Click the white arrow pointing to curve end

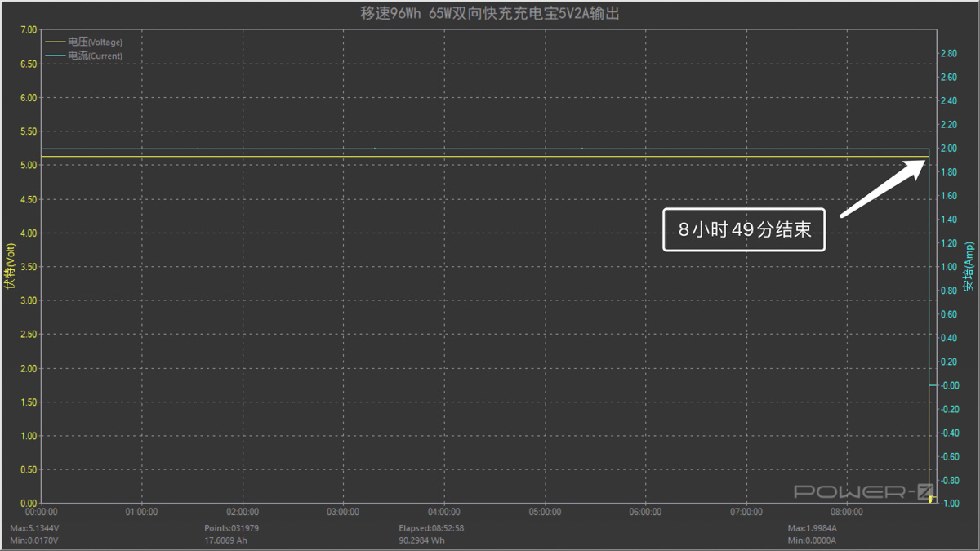coord(884,189)
